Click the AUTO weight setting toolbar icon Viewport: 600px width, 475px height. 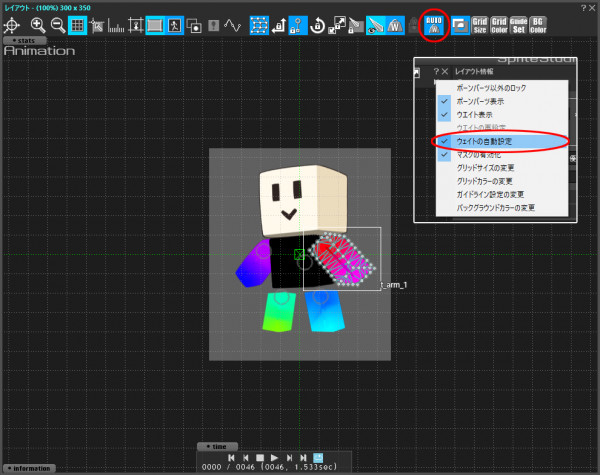pos(434,25)
